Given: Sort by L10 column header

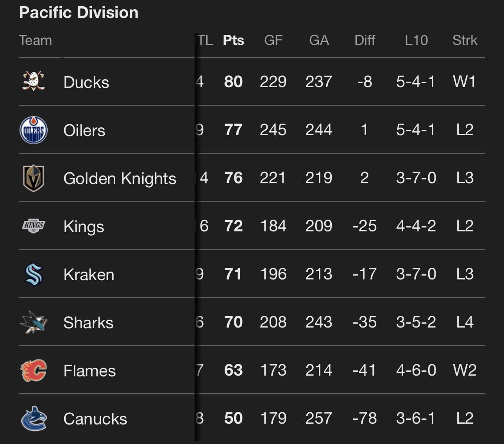Looking at the screenshot, I should pos(416,40).
